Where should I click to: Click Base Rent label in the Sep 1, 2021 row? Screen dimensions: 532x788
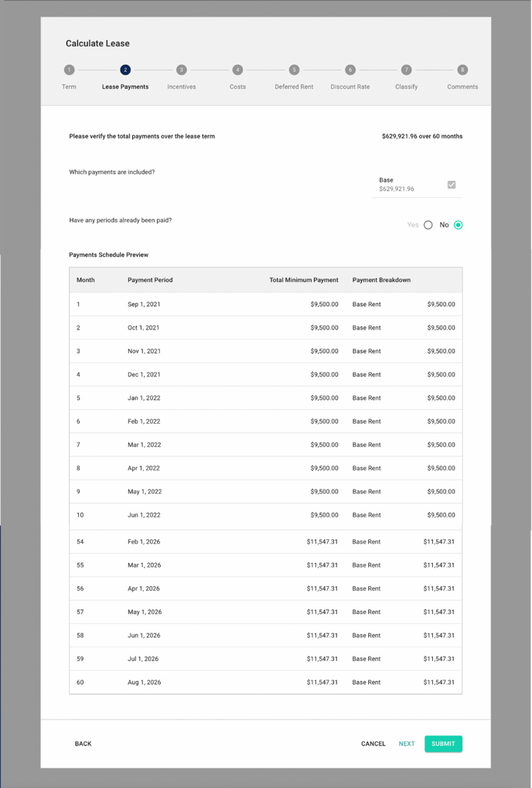click(x=367, y=305)
